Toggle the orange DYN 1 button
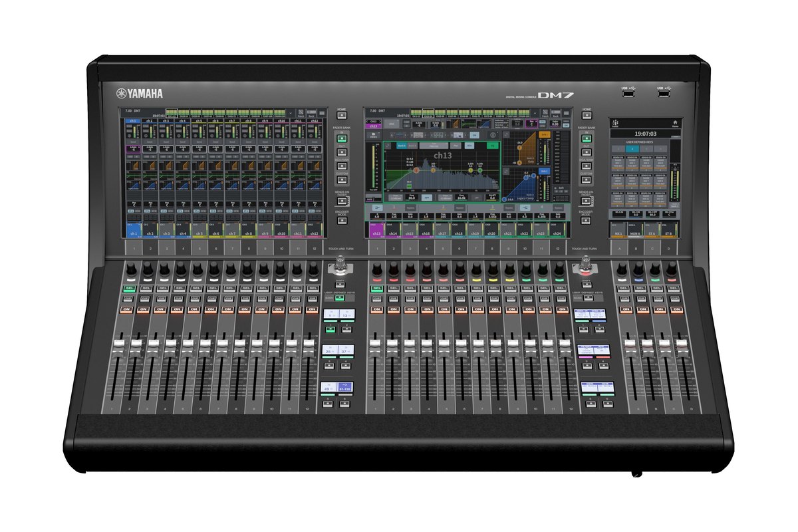Image resolution: width=798 pixels, height=532 pixels. click(545, 134)
